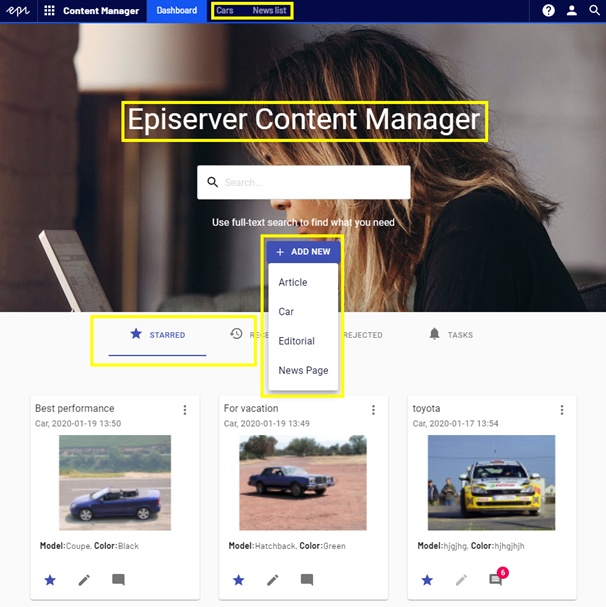This screenshot has height=607, width=606.
Task: Unstar the Best performance car
Action: (50, 579)
